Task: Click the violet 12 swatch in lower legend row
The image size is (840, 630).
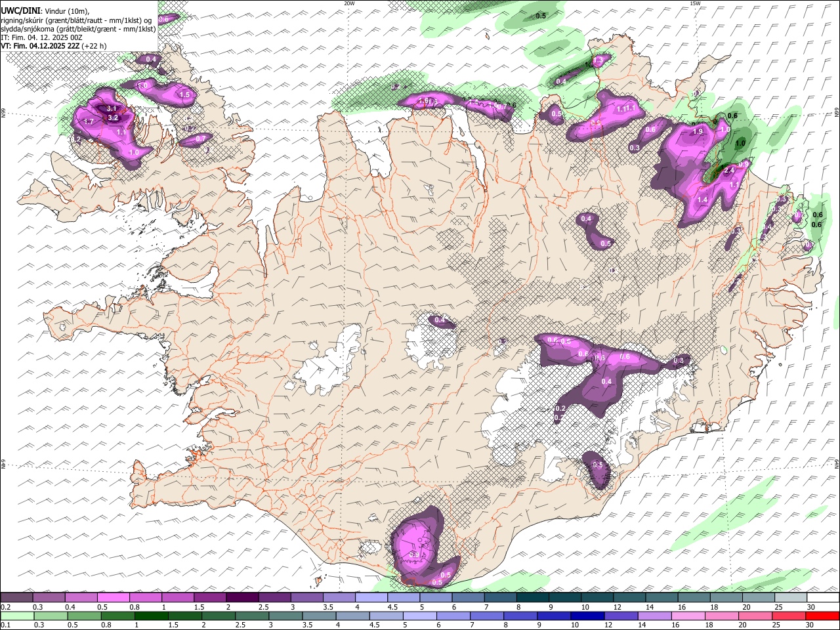Action: (x=621, y=616)
